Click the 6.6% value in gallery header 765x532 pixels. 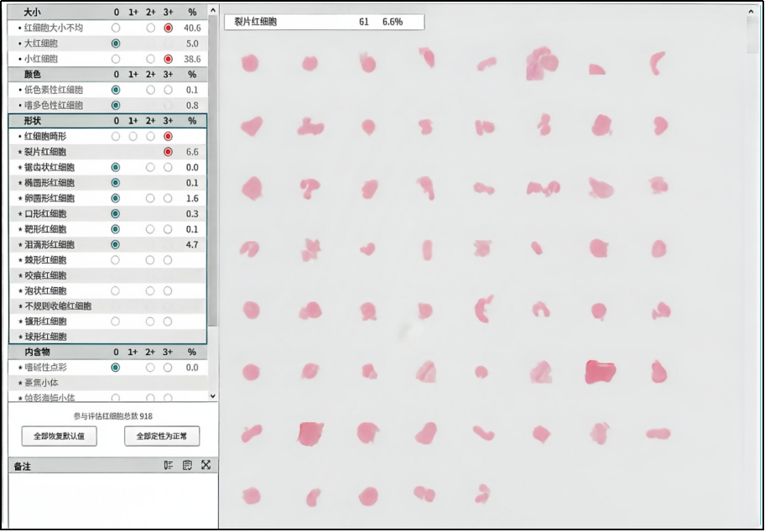[393, 22]
